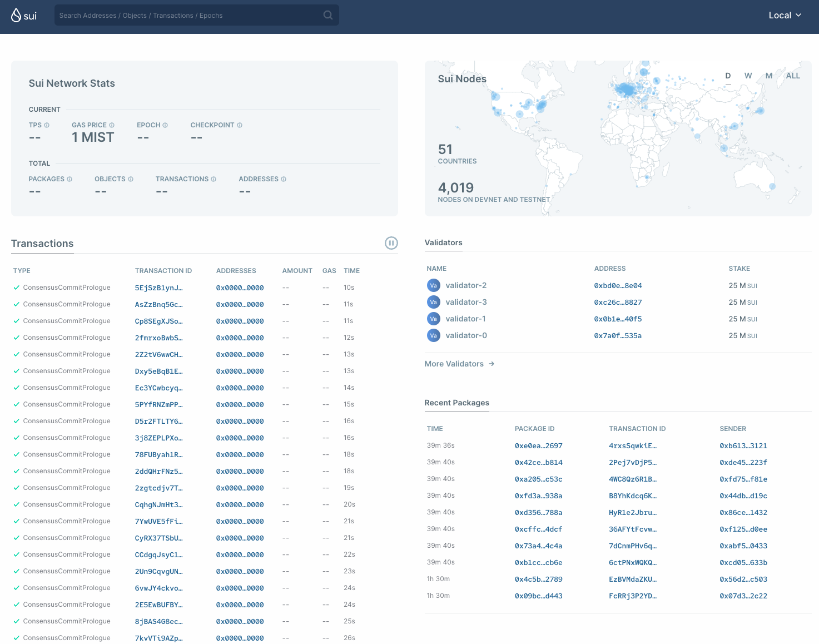Click success checkmark for AsZzBnq5Gc transaction

coord(17,304)
